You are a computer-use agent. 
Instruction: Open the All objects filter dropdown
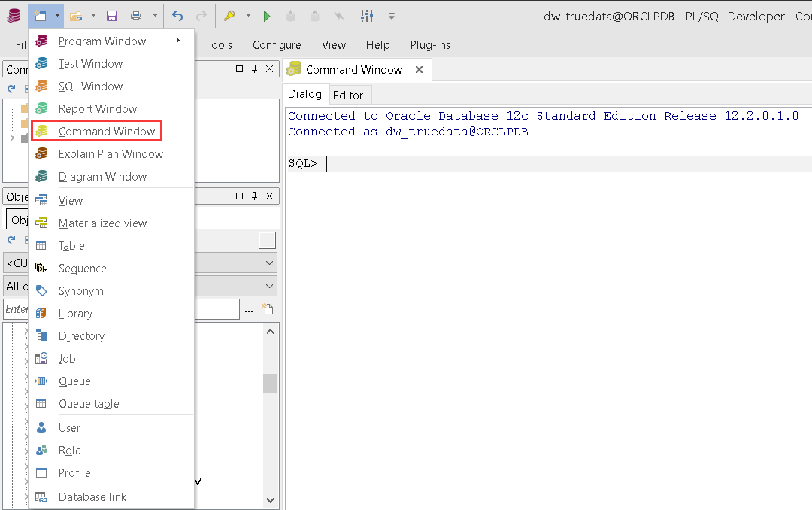pos(269,286)
